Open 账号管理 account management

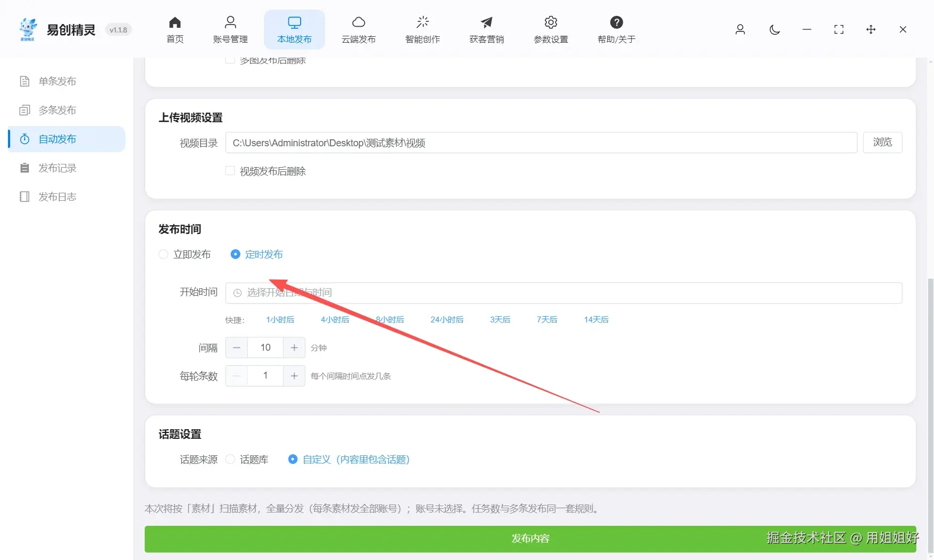(230, 29)
